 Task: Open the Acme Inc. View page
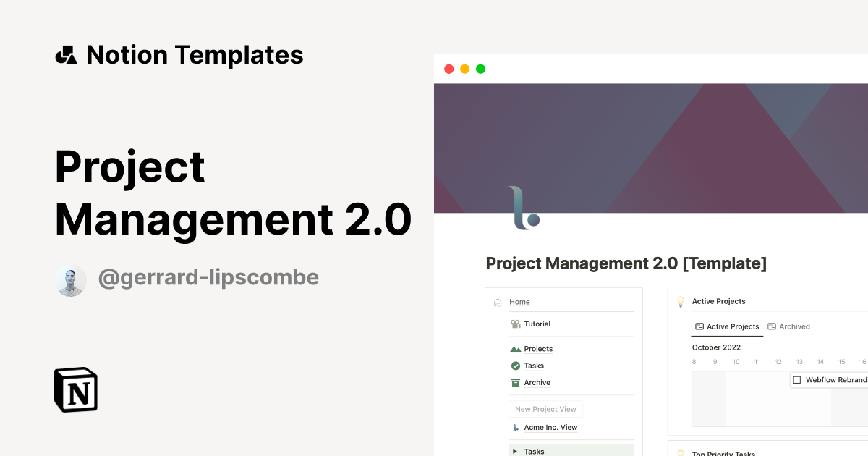(550, 427)
